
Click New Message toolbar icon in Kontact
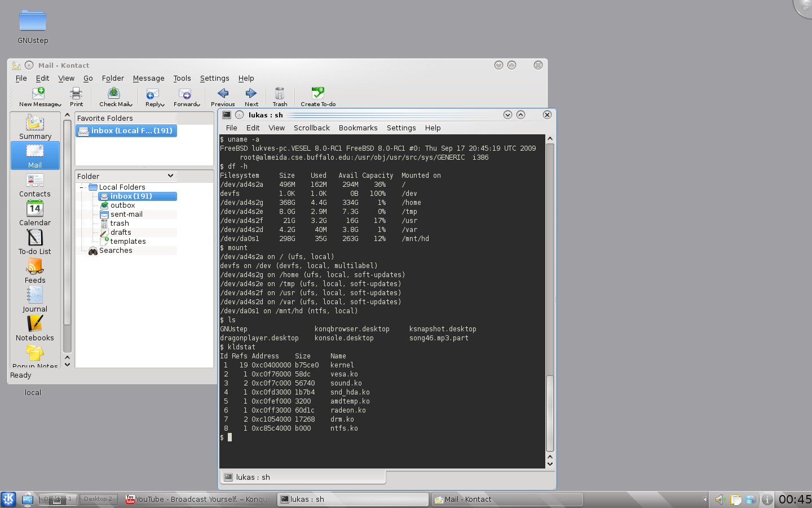click(38, 93)
